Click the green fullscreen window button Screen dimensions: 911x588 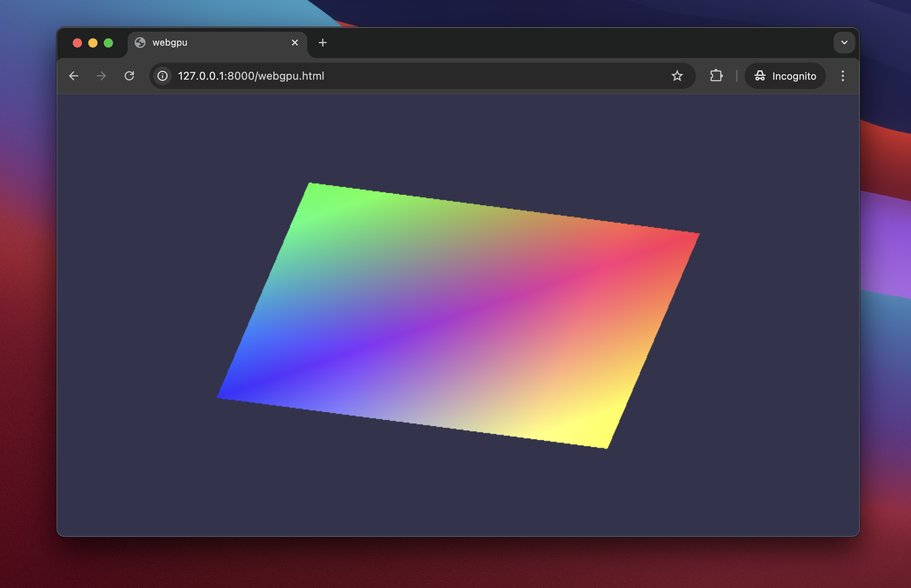pos(108,43)
